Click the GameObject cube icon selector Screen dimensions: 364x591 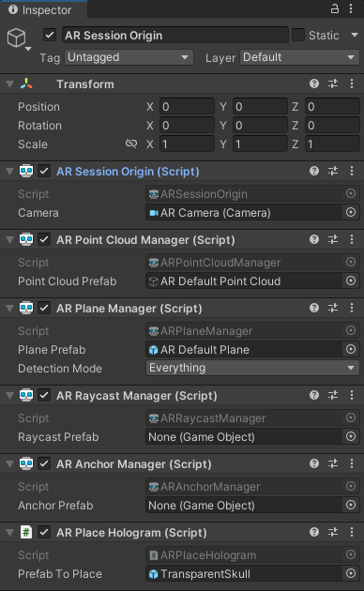(x=17, y=38)
